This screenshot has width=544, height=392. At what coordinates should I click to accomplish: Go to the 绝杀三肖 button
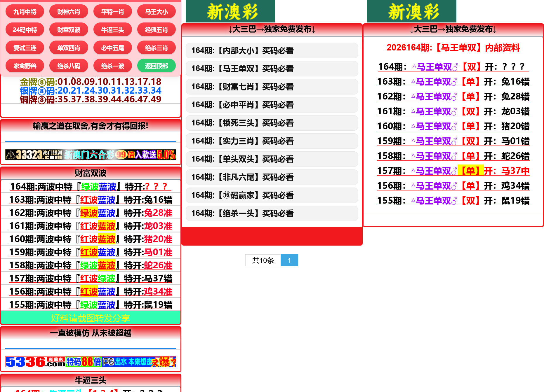[157, 48]
